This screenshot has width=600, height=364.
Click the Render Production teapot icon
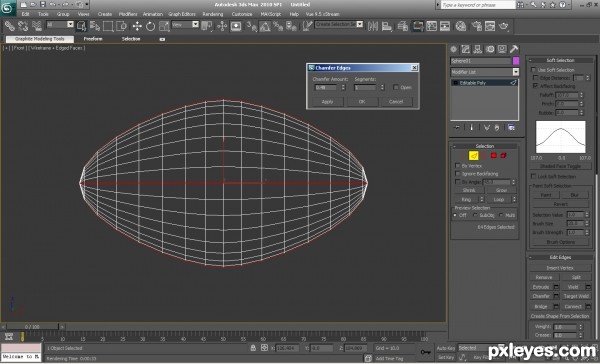[x=504, y=26]
